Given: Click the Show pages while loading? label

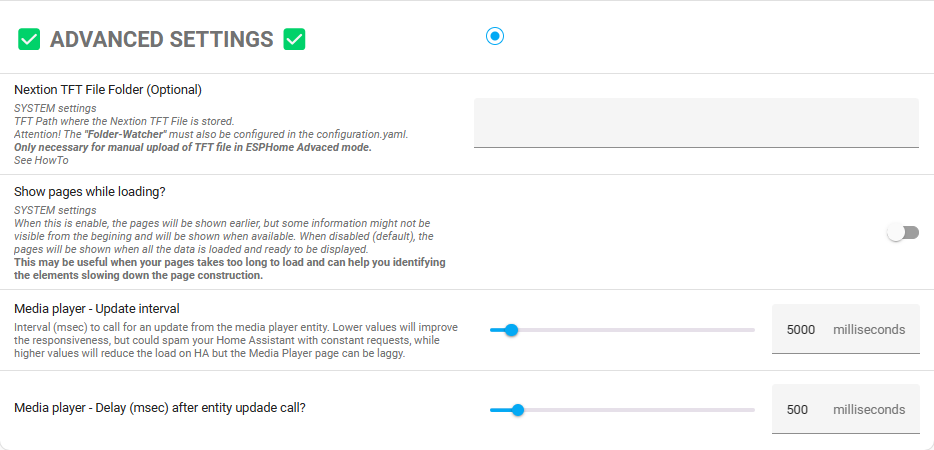Looking at the screenshot, I should click(x=89, y=191).
